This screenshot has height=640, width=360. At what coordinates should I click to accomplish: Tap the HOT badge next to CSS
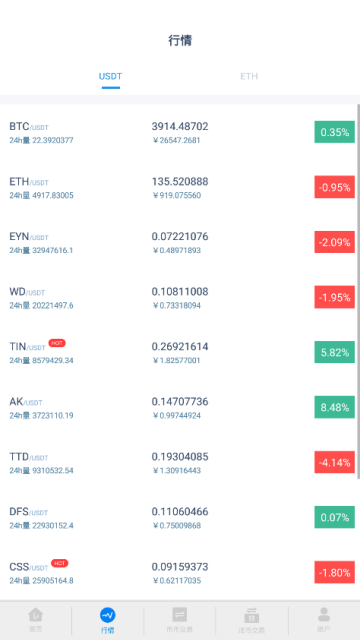pos(59,563)
